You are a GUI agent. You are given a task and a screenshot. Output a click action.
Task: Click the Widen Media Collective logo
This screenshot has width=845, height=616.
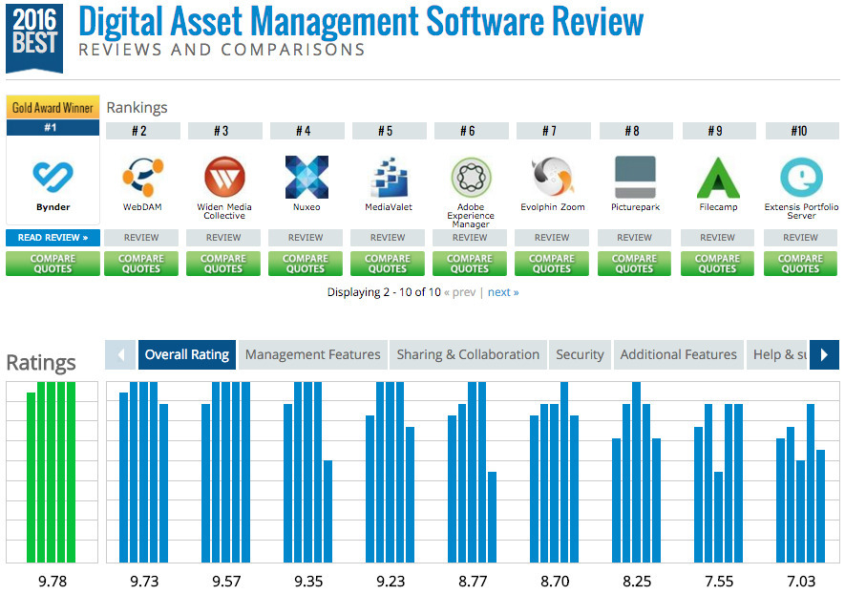click(x=224, y=177)
